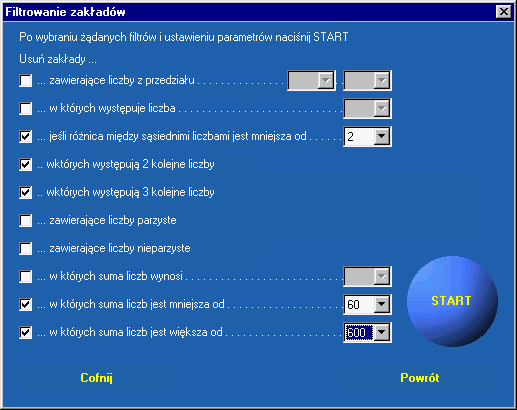Screen dimensions: 517x410
Task: Uncheck the różnica między sąsiednimi liczbami filter
Action: pyautogui.click(x=26, y=136)
